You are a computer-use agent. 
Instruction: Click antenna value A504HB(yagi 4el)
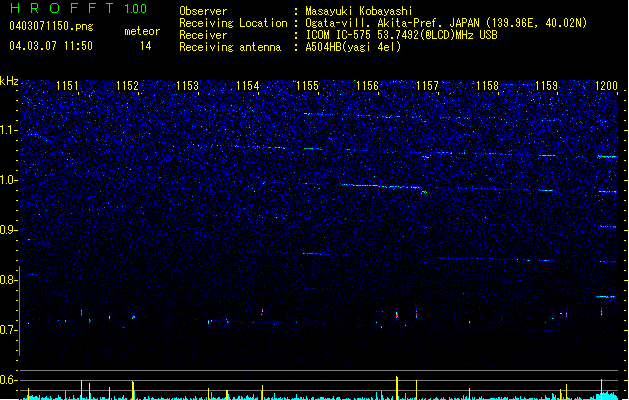point(353,47)
